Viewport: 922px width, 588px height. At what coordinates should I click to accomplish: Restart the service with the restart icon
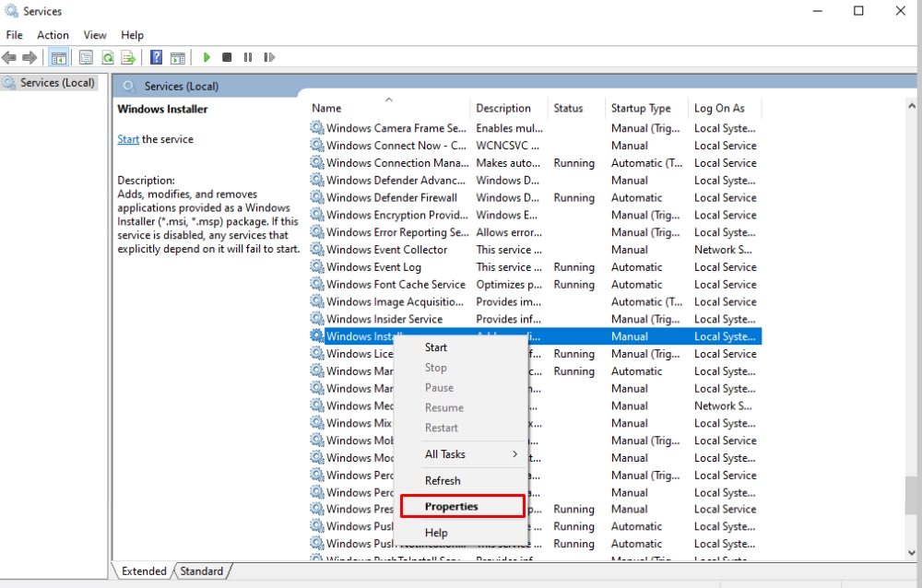pyautogui.click(x=269, y=57)
